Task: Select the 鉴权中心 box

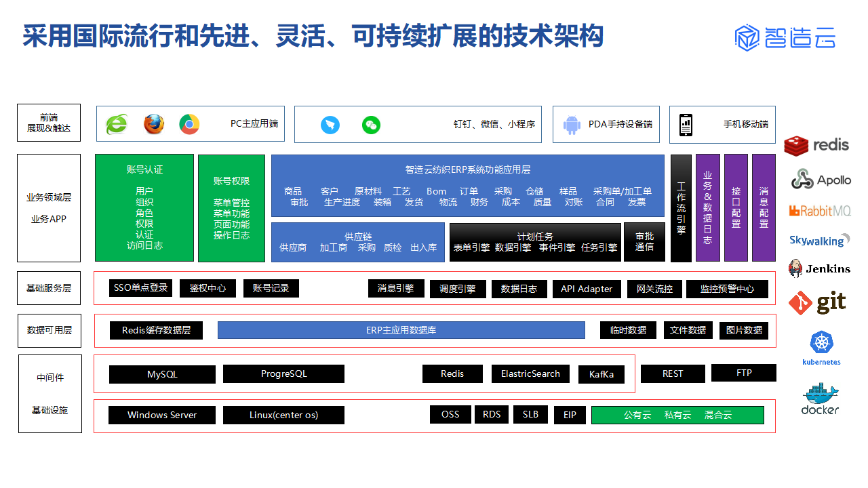Action: pyautogui.click(x=208, y=289)
